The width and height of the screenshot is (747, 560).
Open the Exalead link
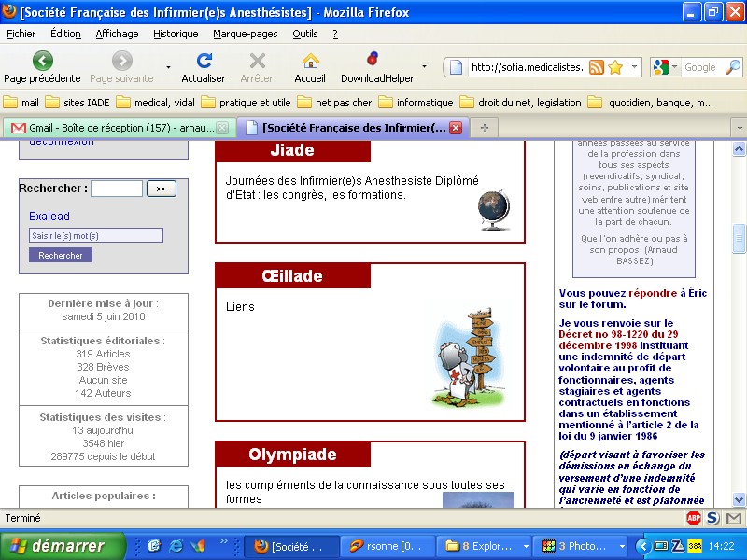49,217
